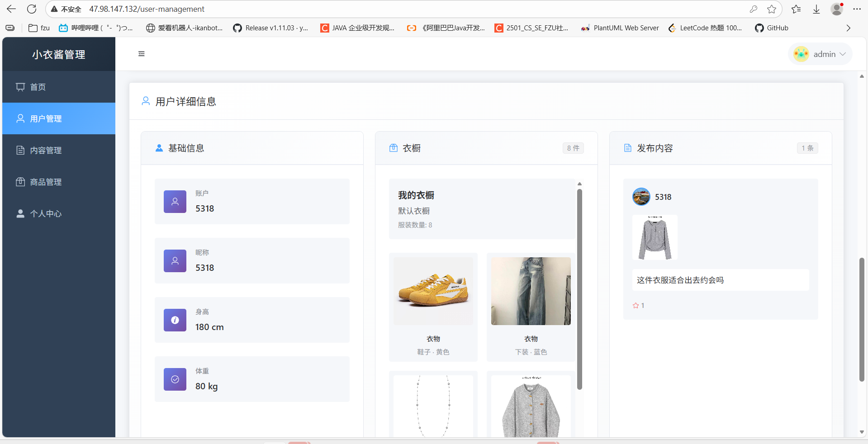
Task: Open 商品管理 in the sidebar
Action: coord(59,182)
